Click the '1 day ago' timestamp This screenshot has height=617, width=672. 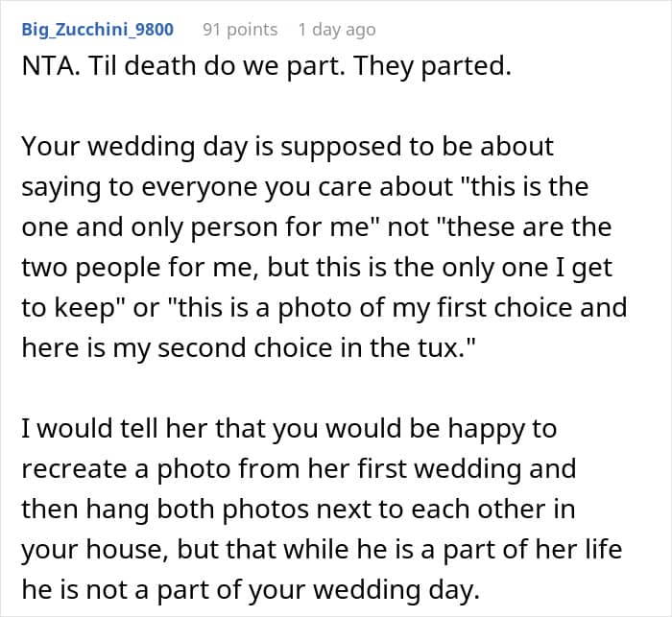336,30
